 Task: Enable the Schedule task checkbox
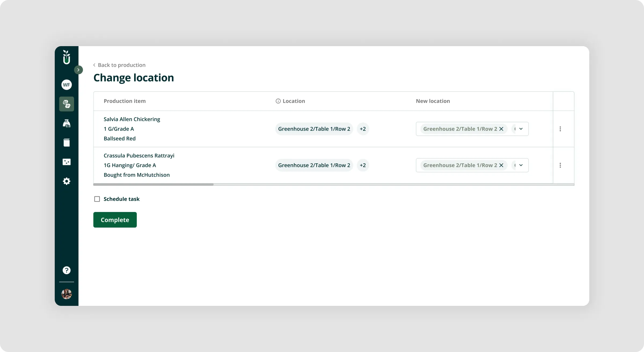[x=97, y=199]
